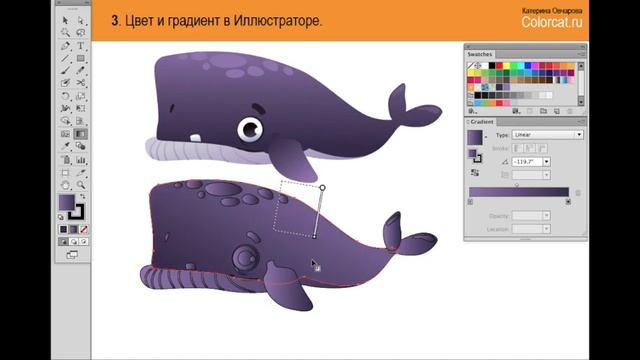The width and height of the screenshot is (640, 360).
Task: Open gradient presets arrow beside gradient thumbnail
Action: pos(486,137)
